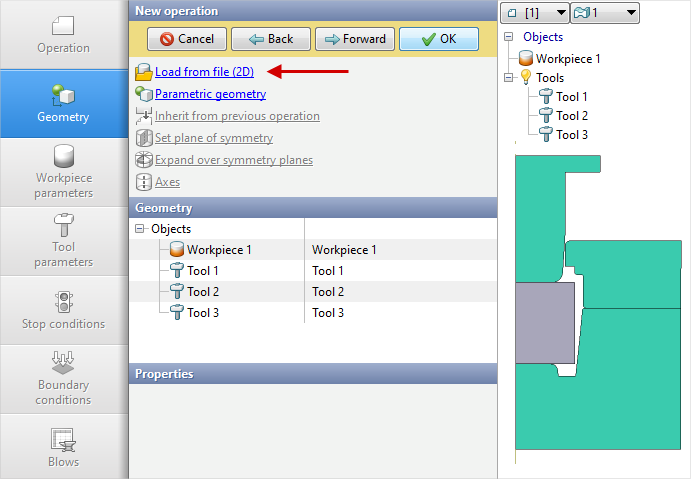Collapse Objects node in Geometry table
The height and width of the screenshot is (479, 691).
click(139, 229)
